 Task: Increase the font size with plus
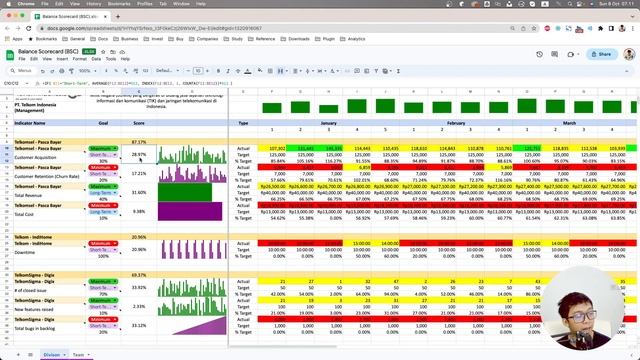point(207,71)
